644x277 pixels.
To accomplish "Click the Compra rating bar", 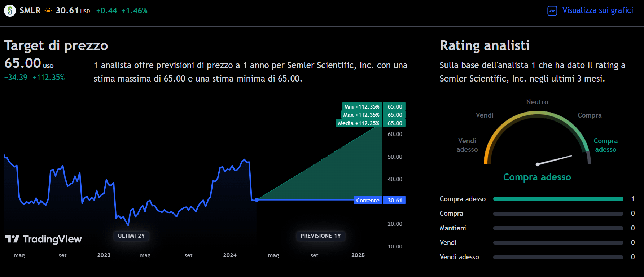I will (558, 214).
